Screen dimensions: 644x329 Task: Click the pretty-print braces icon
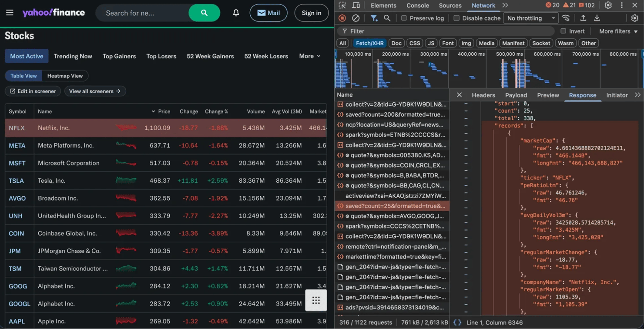coord(457,322)
